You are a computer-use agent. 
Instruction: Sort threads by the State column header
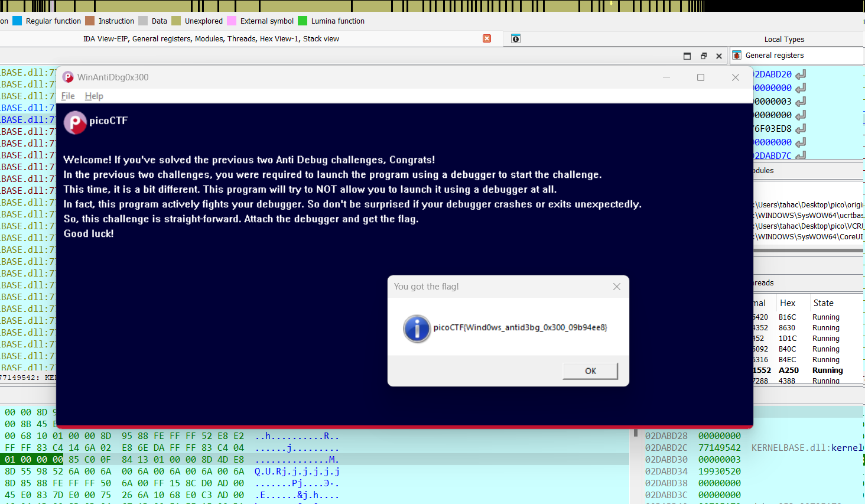tap(824, 303)
